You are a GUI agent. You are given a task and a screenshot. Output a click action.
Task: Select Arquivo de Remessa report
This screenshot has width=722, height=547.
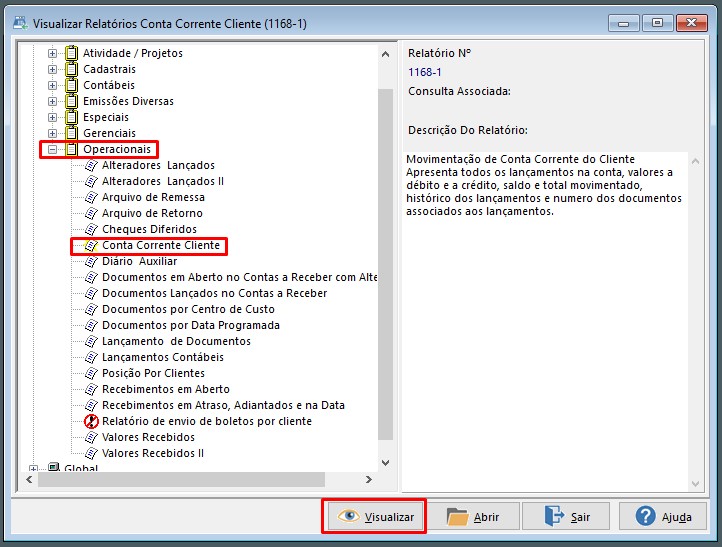tap(153, 197)
